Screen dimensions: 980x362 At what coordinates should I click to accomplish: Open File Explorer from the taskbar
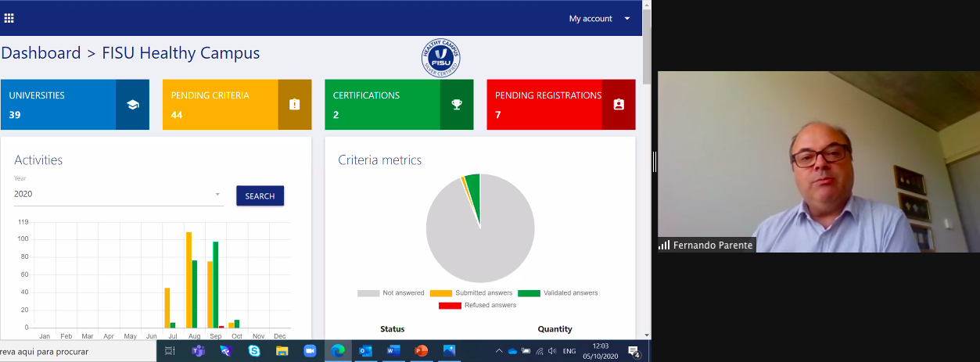pos(282,351)
